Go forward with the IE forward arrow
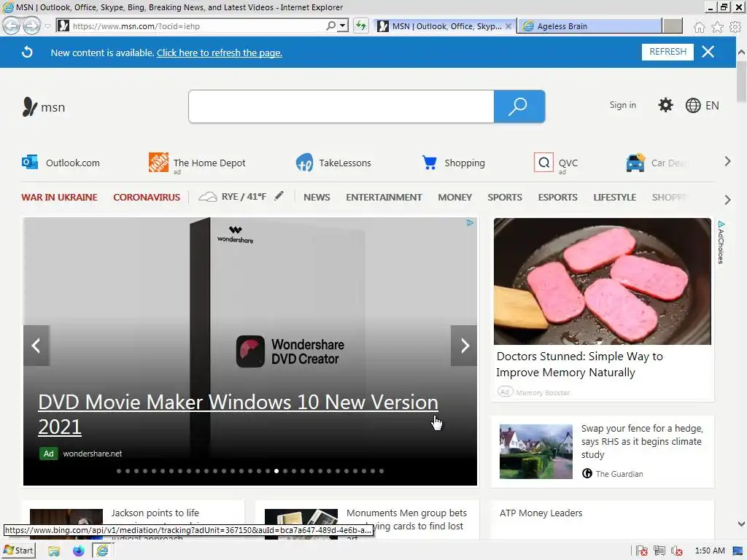The image size is (747, 560). [31, 26]
